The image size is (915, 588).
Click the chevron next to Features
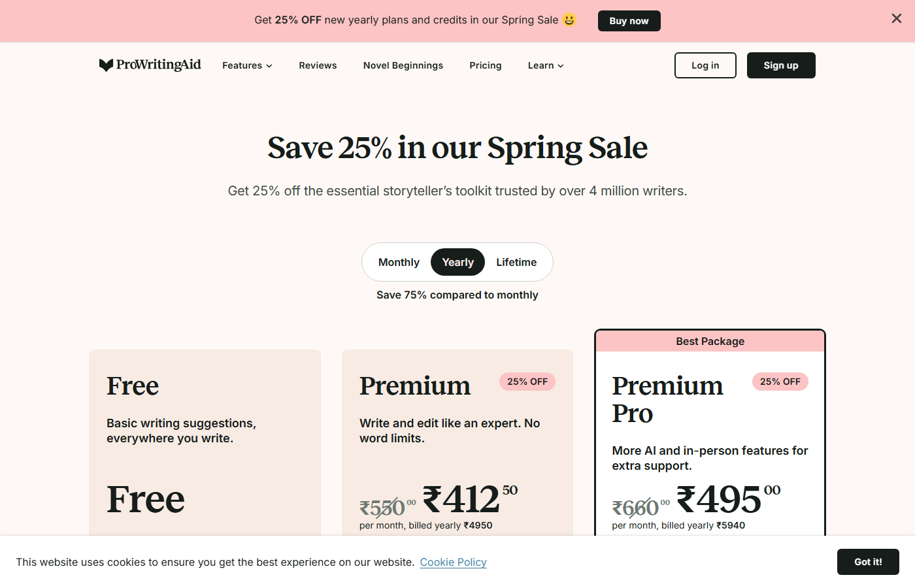tap(269, 65)
